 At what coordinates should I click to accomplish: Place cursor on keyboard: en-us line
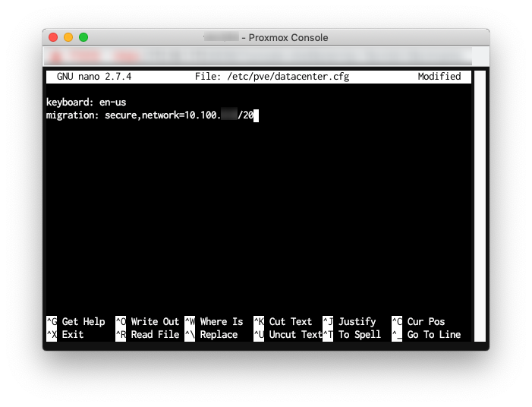tap(87, 103)
